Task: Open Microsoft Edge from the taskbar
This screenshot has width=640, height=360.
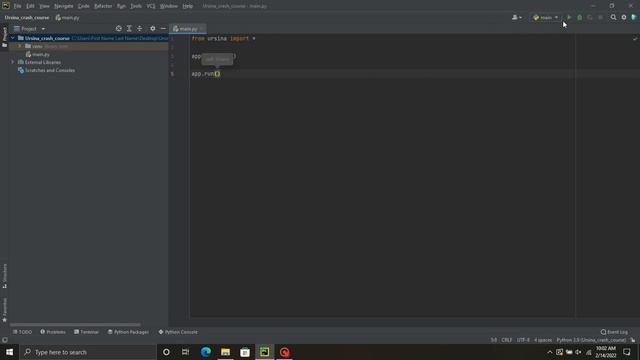Action: [206, 352]
